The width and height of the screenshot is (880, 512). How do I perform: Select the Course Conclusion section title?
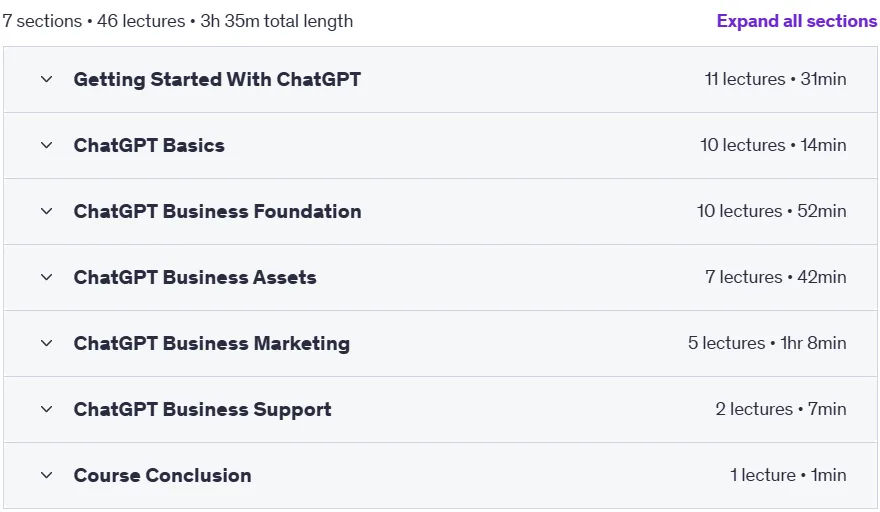pos(162,475)
